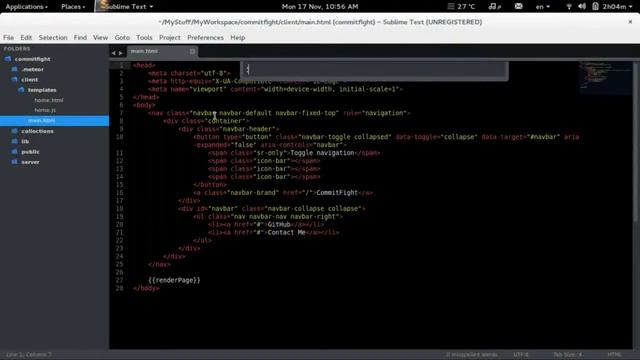Viewport: 640px width, 360px height.
Task: Go to previous tab with left arrow
Action: point(113,53)
